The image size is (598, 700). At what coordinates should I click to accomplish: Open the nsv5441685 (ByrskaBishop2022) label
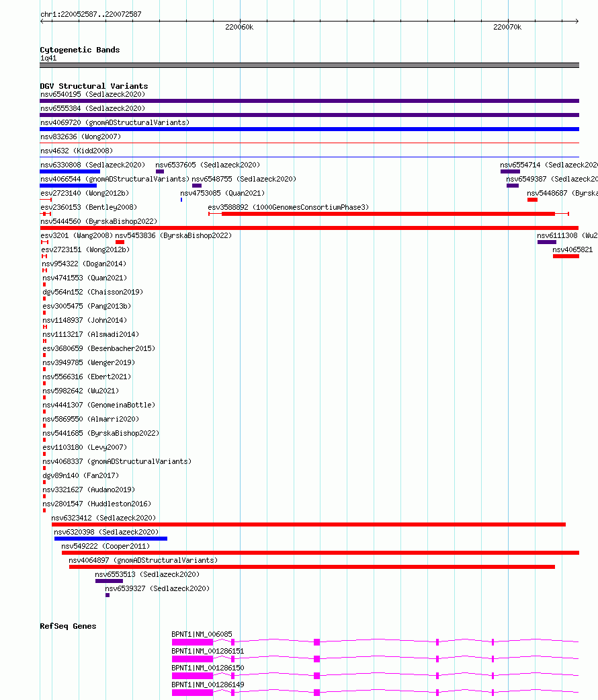click(101, 434)
